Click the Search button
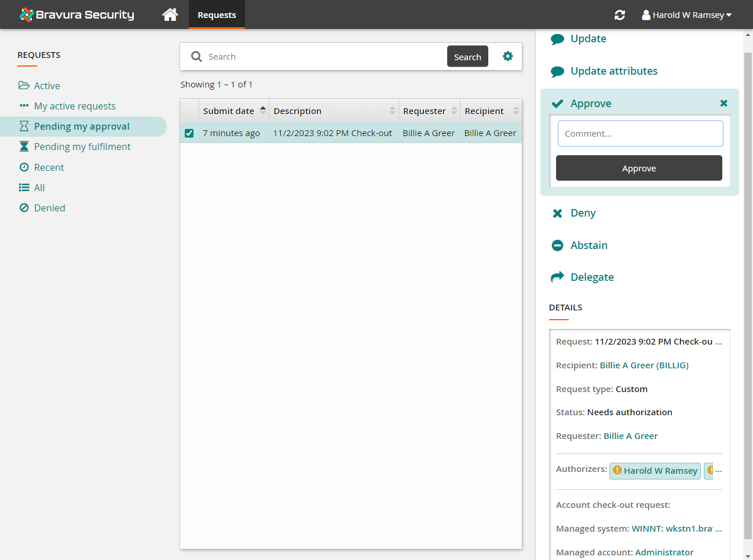Screen dimensions: 753x560 467,57
